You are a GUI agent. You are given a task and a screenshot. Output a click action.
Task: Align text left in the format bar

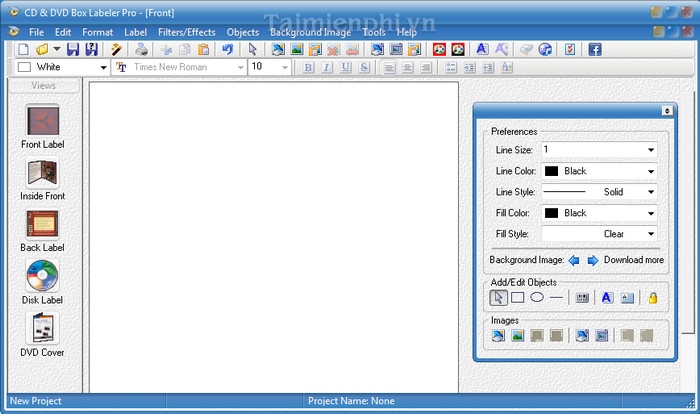389,67
